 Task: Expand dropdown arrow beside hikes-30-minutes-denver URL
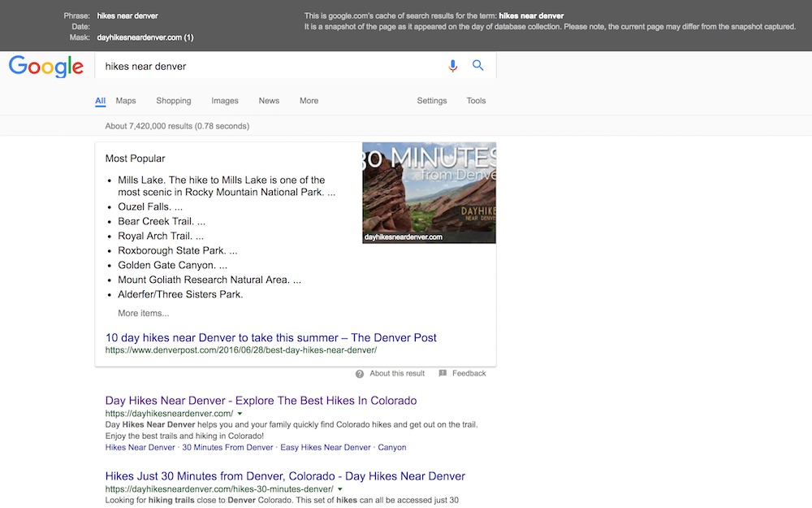coord(340,488)
